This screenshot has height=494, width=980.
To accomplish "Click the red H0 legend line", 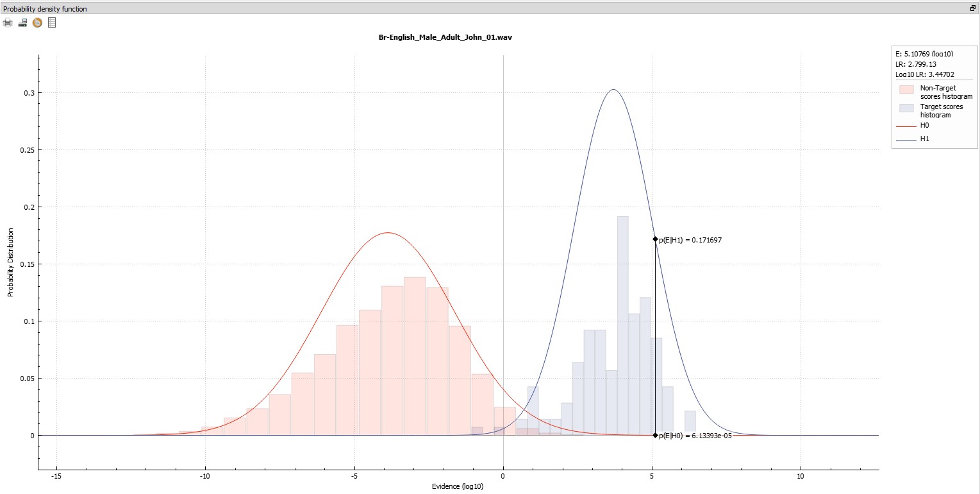I will click(x=906, y=126).
